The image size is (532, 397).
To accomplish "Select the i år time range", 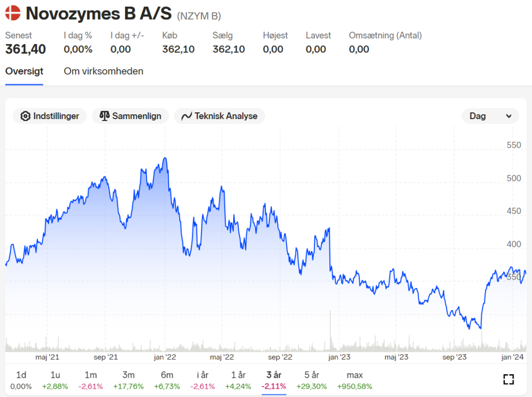I will click(x=203, y=380).
